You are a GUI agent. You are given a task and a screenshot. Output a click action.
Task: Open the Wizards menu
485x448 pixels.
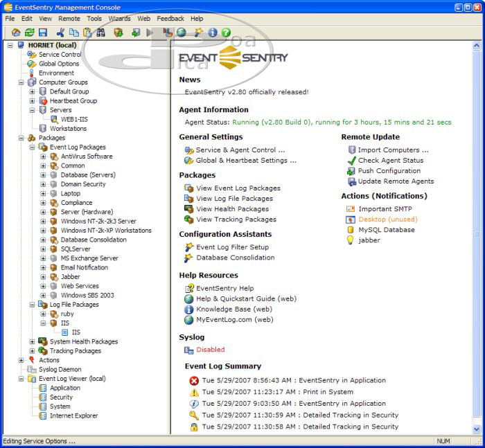(119, 19)
